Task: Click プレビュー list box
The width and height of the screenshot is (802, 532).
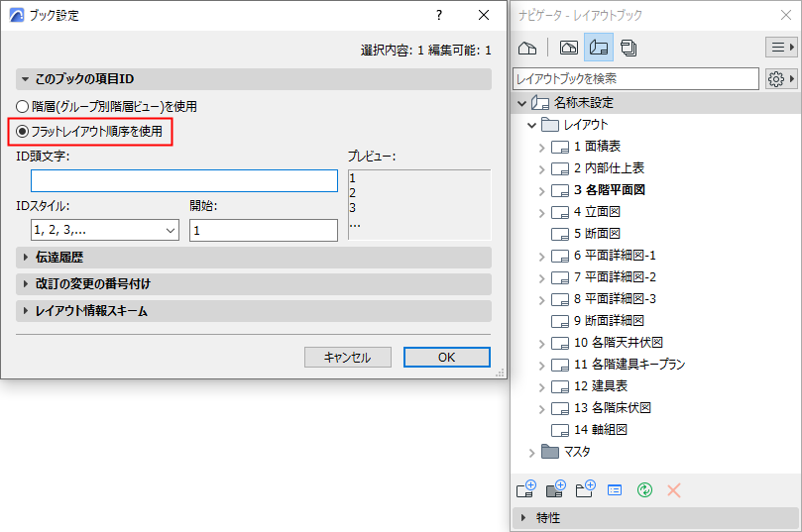Action: coord(419,205)
